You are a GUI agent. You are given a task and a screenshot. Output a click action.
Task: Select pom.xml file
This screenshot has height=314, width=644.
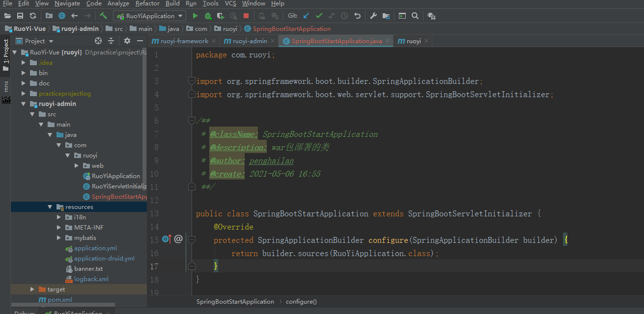(55, 299)
